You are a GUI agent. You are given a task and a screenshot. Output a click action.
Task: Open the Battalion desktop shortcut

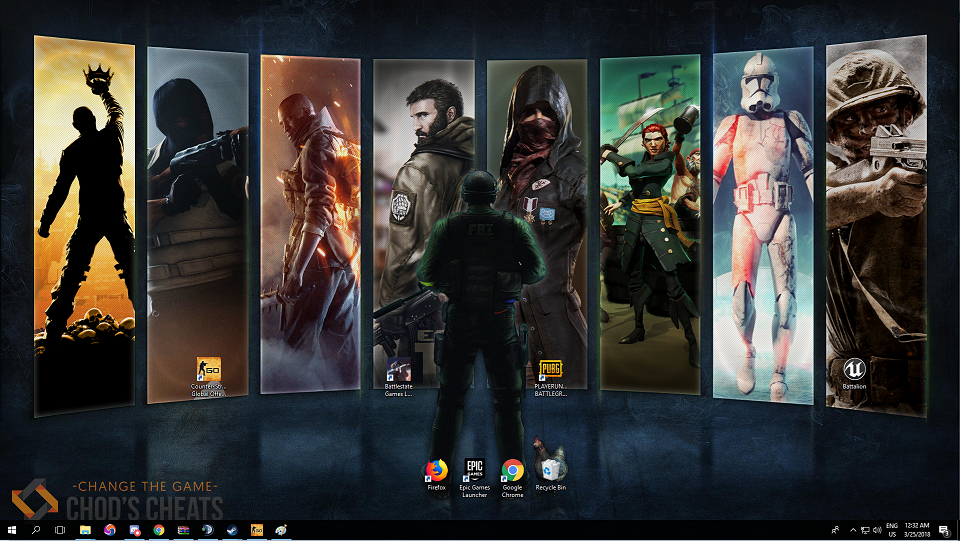click(854, 373)
